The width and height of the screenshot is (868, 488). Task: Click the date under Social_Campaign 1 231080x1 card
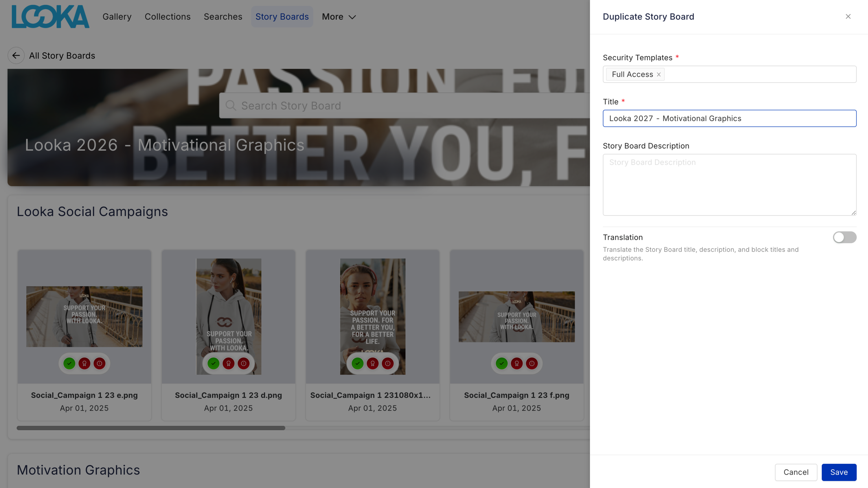pyautogui.click(x=373, y=408)
